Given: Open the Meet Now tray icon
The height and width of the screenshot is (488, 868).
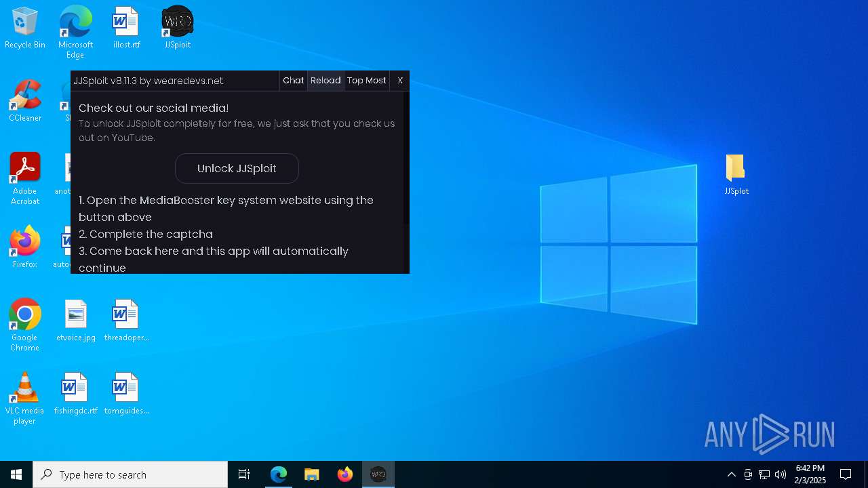Looking at the screenshot, I should point(748,474).
